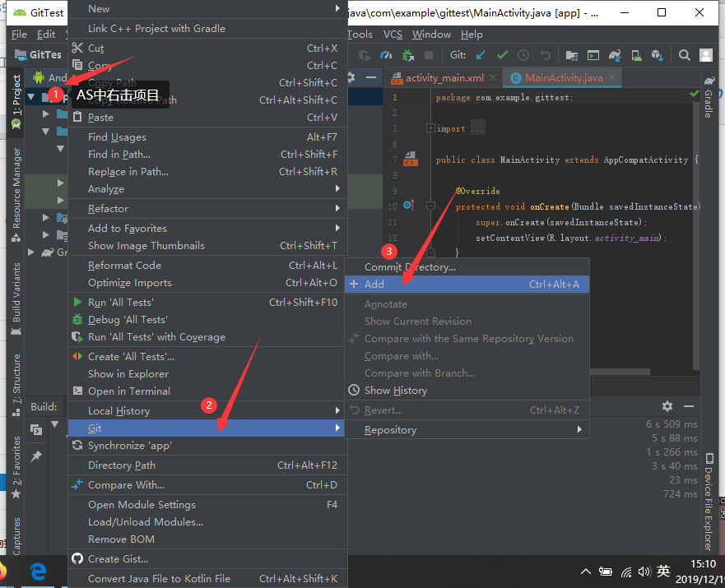Choose Open in Terminal
725x588 pixels.
(x=207, y=391)
